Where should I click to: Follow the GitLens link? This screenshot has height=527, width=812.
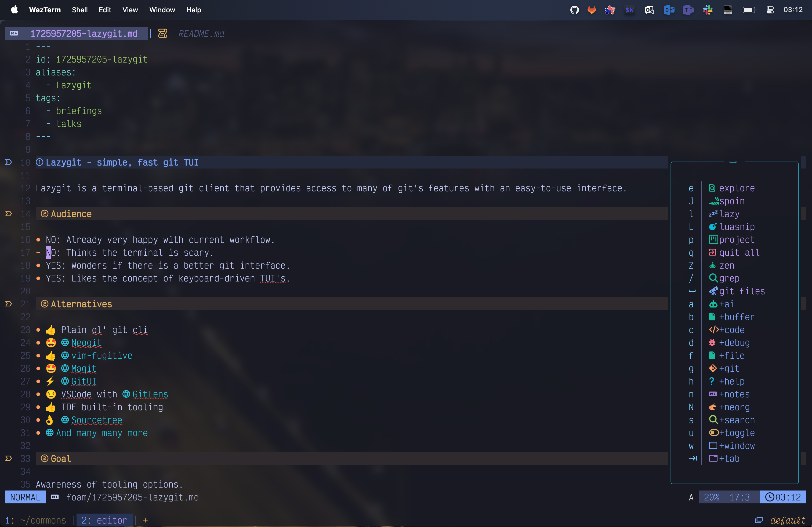pyautogui.click(x=150, y=394)
